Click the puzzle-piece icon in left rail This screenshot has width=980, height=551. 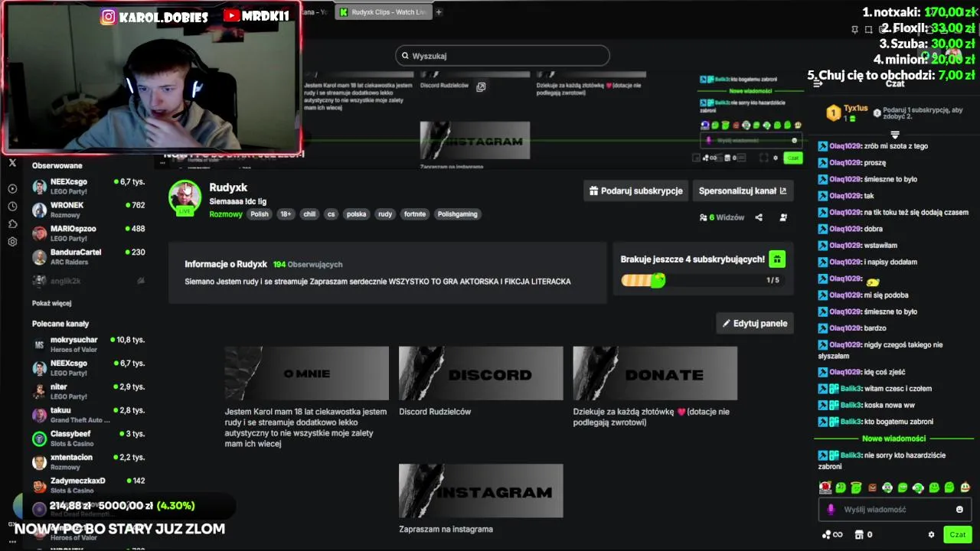pyautogui.click(x=12, y=223)
